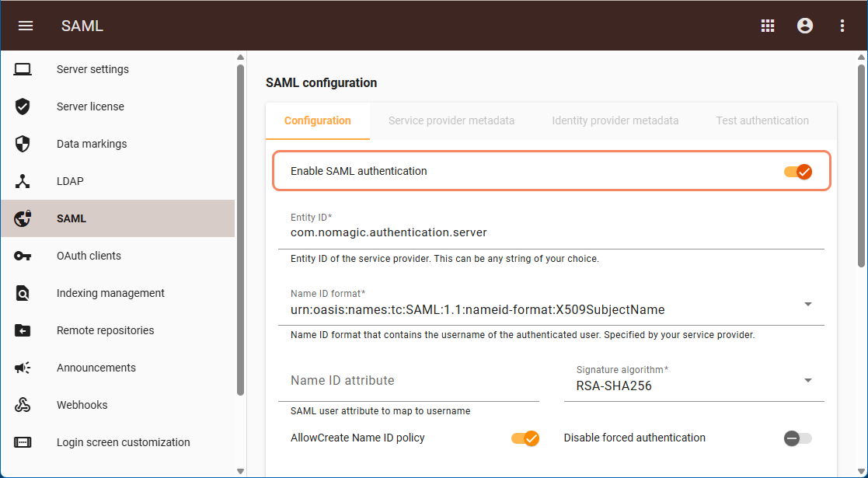Open the Test authentication tab

[x=762, y=120]
